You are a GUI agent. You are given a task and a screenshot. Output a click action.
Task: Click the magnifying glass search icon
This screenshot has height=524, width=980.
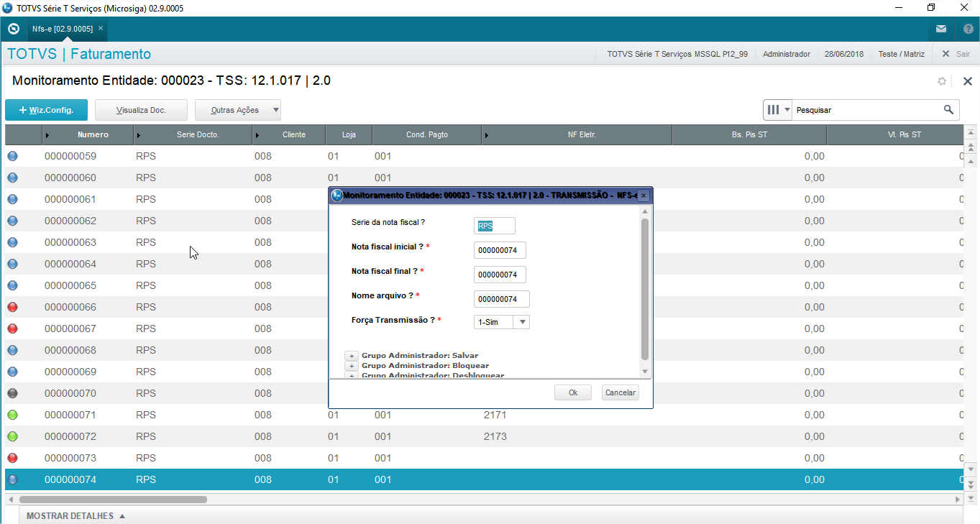pyautogui.click(x=949, y=110)
